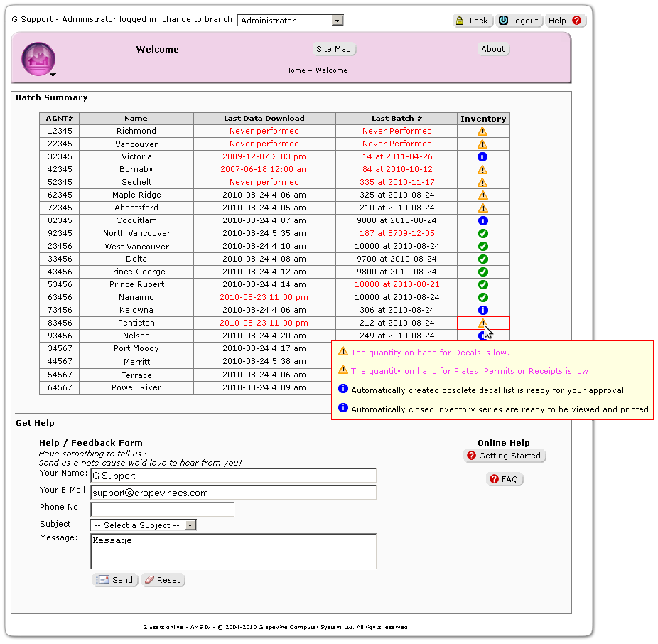Screen dimensions: 658x644
Task: Click '187 at 5709-12-05' batch cell
Action: [397, 233]
